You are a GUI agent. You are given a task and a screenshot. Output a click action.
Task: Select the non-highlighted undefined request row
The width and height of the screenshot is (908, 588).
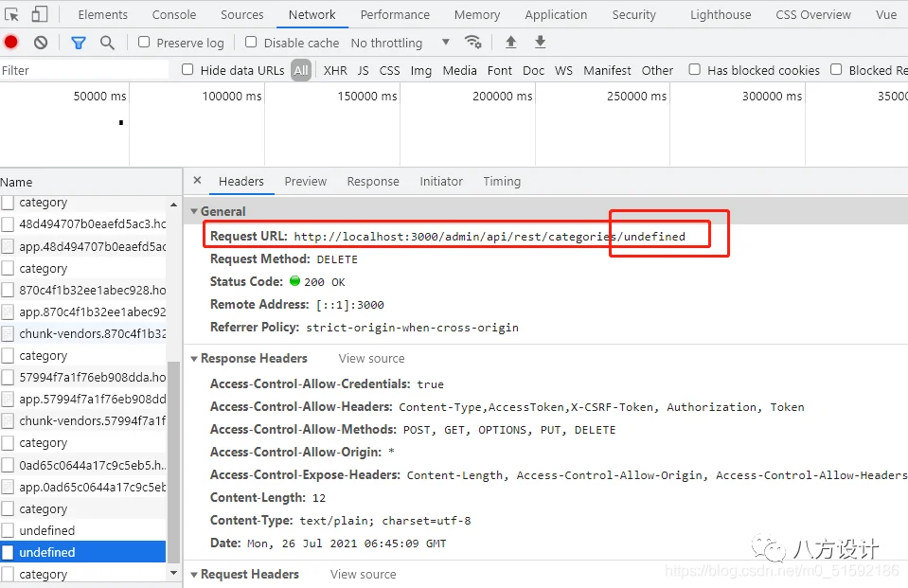tap(83, 530)
